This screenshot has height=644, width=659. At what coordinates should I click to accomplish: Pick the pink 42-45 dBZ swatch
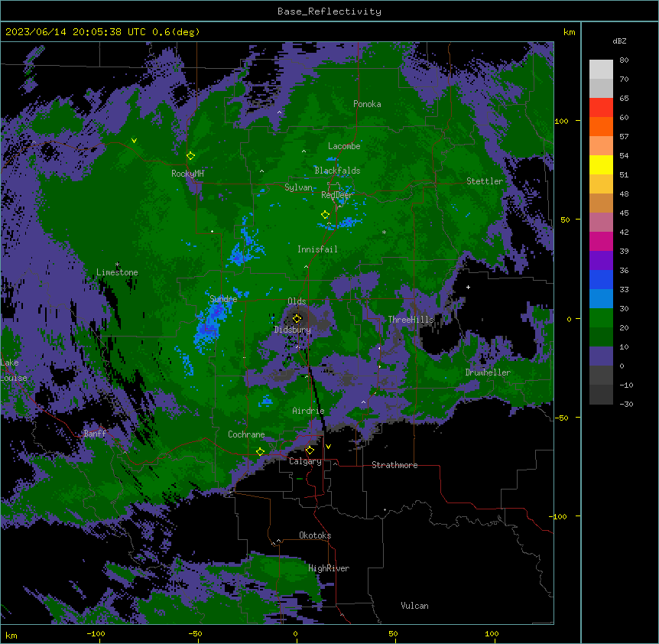tap(601, 223)
